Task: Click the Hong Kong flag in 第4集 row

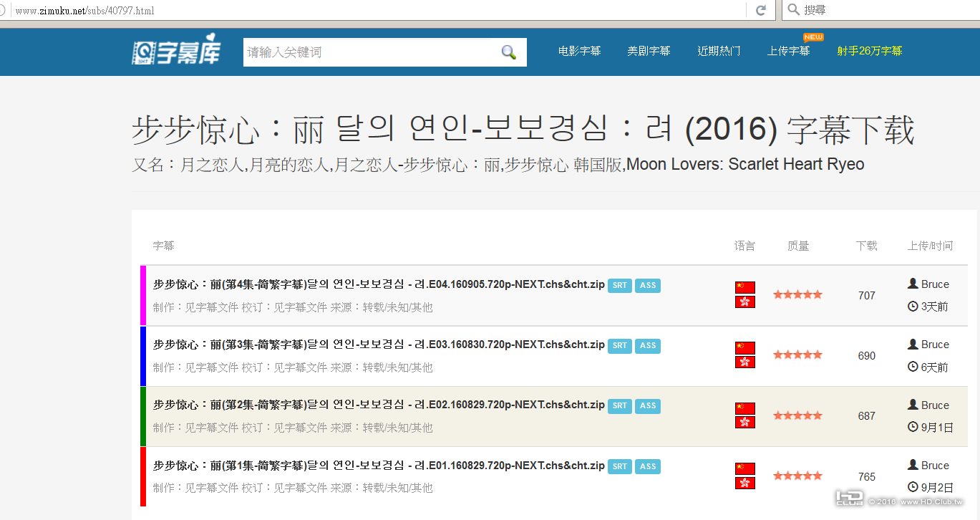Action: pyautogui.click(x=745, y=302)
